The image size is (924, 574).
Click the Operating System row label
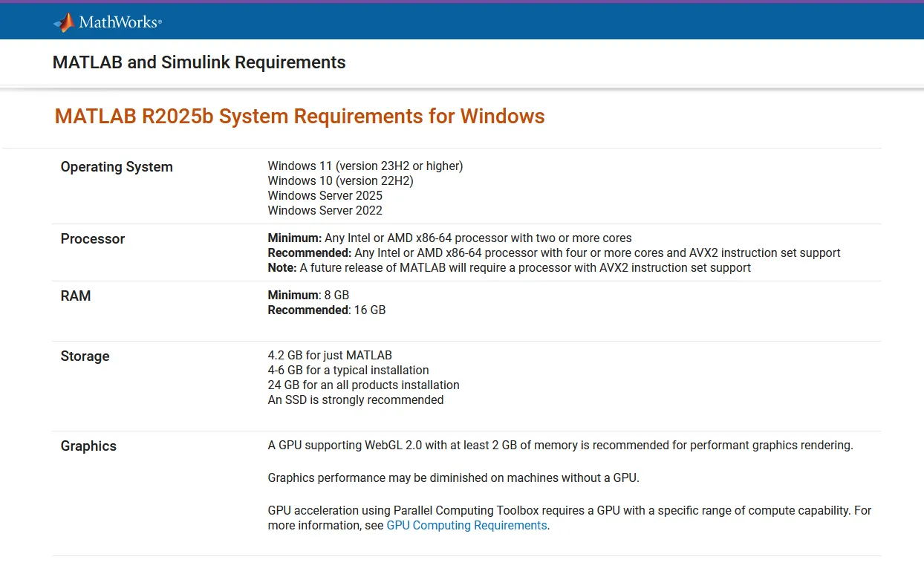point(117,167)
